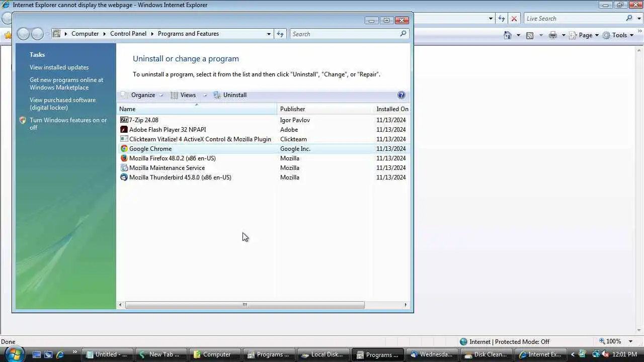Expand hidden Quick Launch items chevron
This screenshot has height=362, width=644.
(x=75, y=352)
